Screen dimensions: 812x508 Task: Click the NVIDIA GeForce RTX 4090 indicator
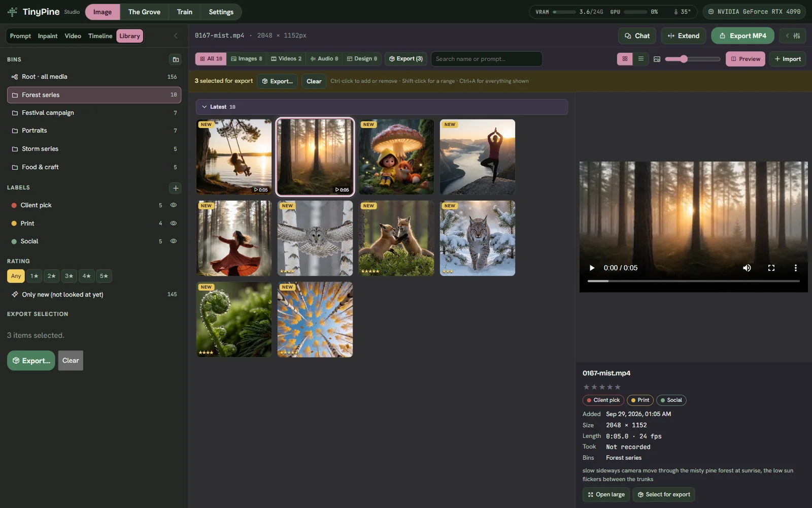(x=754, y=12)
